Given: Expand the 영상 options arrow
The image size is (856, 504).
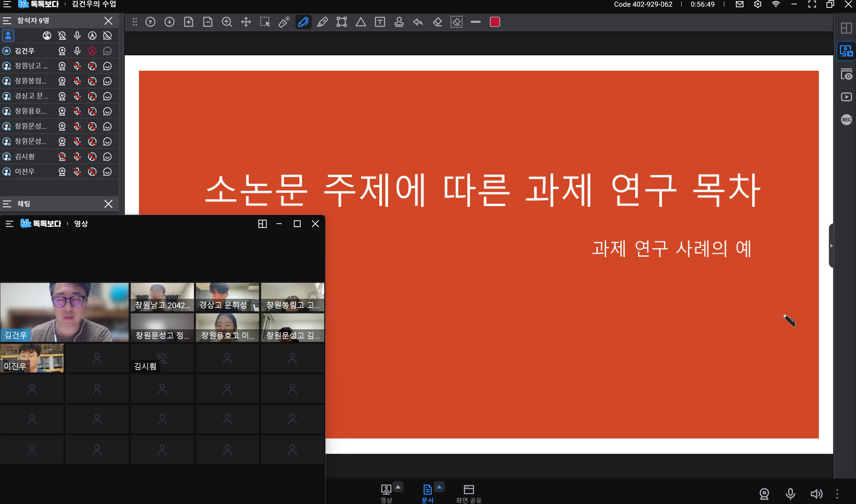Looking at the screenshot, I should point(398,487).
